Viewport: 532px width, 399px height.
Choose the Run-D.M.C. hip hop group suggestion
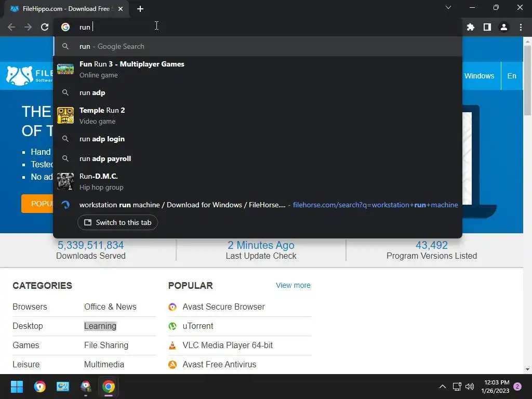(258, 181)
